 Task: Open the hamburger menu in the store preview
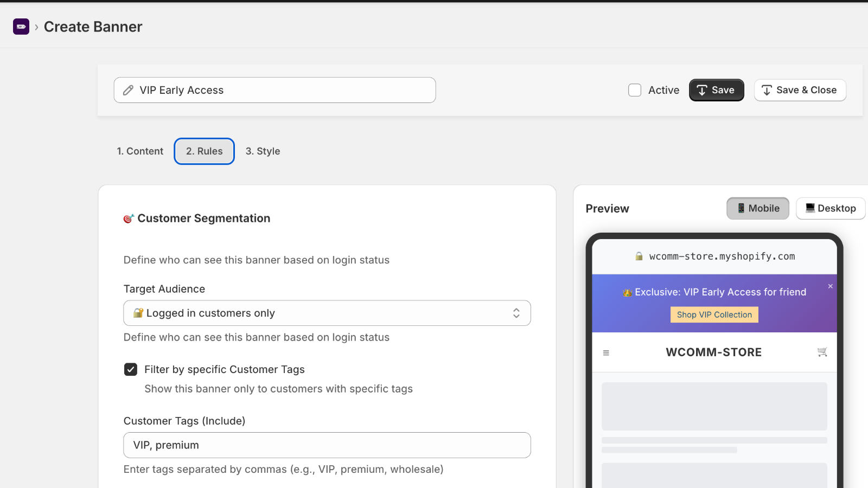tap(606, 352)
